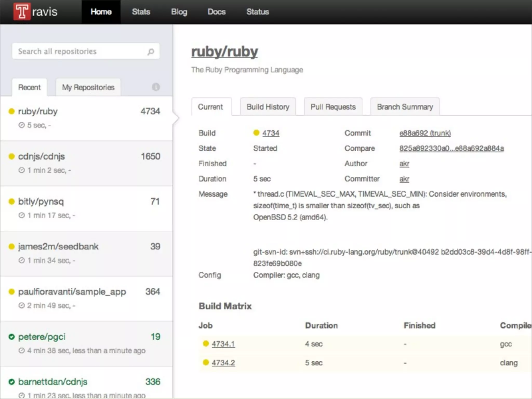Click green check icon for barnettdan/cdnjs

(x=11, y=382)
